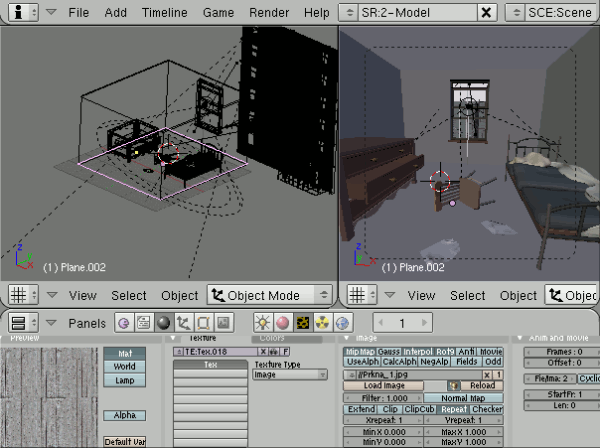Click the TE:Tex.018 name field
This screenshot has height=448, width=600.
(x=221, y=352)
